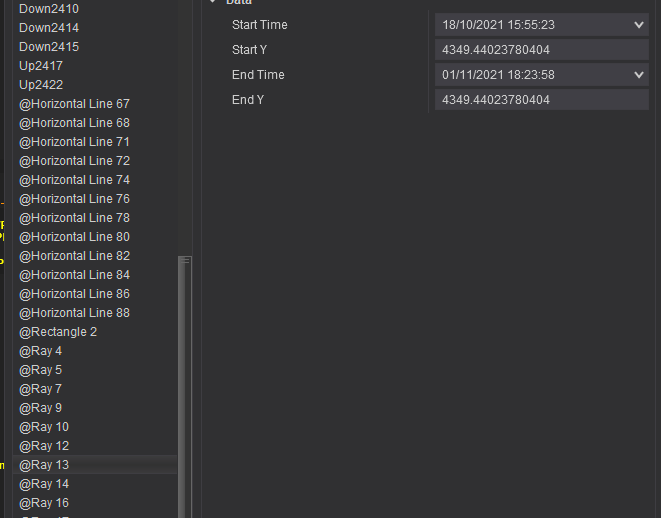Select @Horizontal Line 82
The height and width of the screenshot is (518, 661).
(74, 256)
